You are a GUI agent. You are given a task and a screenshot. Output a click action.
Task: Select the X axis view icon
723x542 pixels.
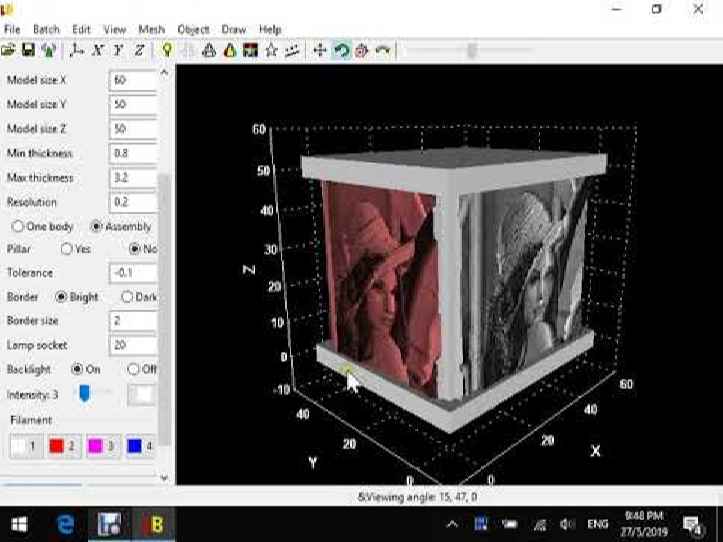(x=98, y=50)
